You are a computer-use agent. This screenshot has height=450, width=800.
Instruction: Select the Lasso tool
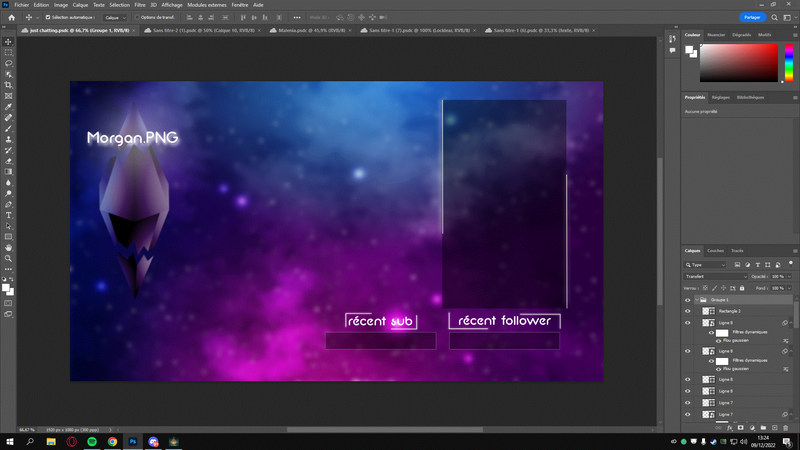8,63
